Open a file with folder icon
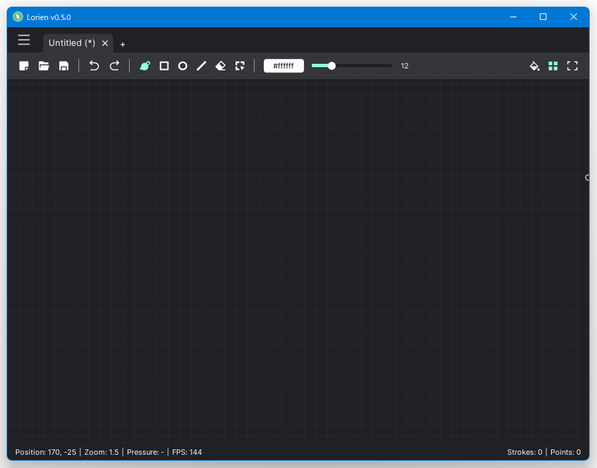597x468 pixels. point(44,66)
